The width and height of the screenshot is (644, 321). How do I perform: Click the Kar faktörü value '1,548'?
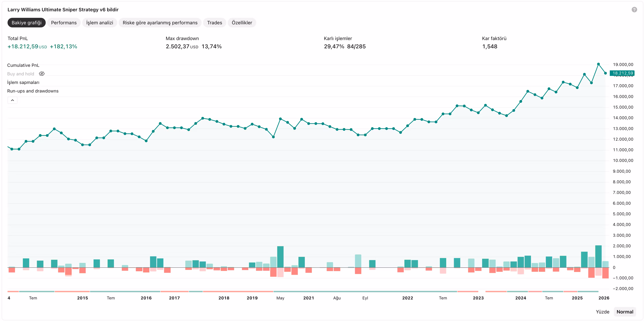tap(490, 47)
